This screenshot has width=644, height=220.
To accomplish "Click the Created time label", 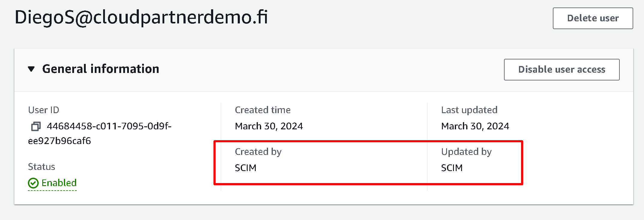I will (263, 110).
